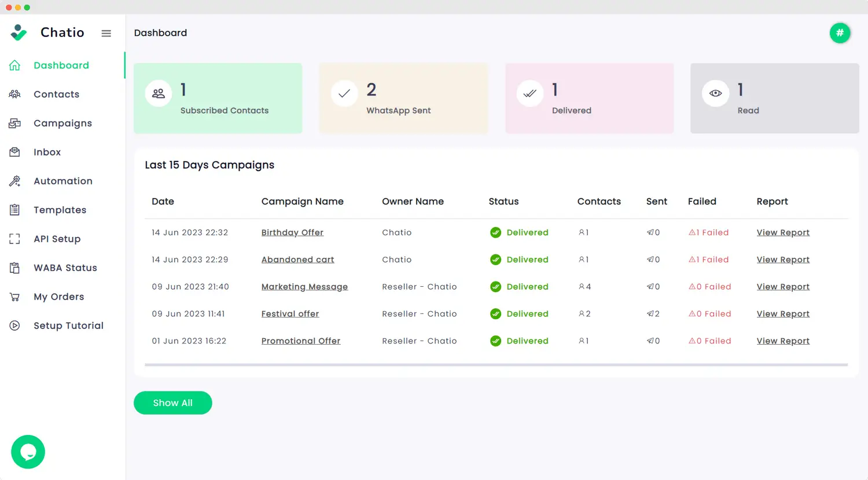Image resolution: width=868 pixels, height=480 pixels.
Task: Click the Subscribed Contacts people icon
Action: point(159,94)
